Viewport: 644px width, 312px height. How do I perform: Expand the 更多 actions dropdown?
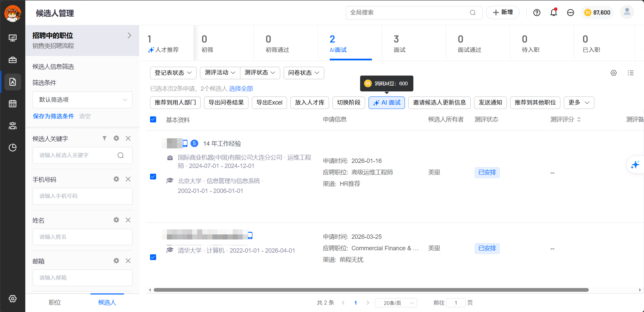[x=579, y=103]
